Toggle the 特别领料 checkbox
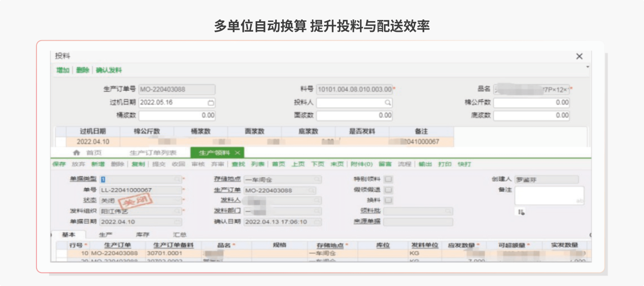 [388, 179]
